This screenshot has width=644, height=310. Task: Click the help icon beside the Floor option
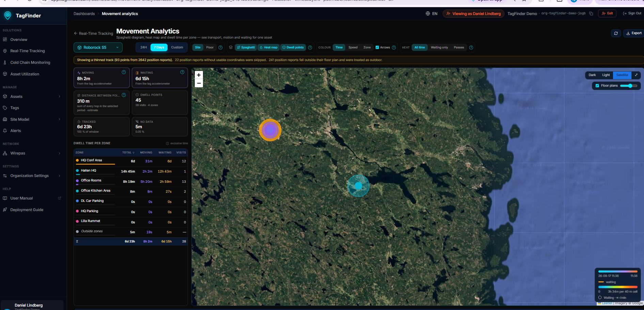(220, 47)
